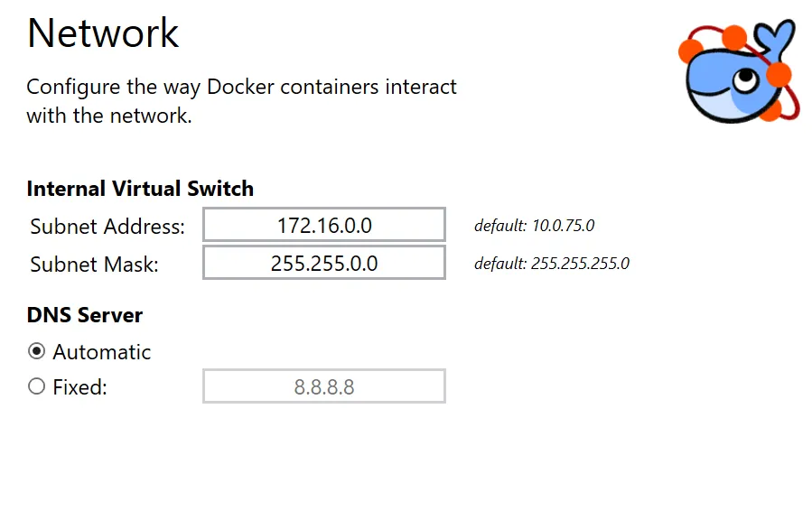Image resolution: width=812 pixels, height=511 pixels.
Task: Focus the Subnet Address field showing 172.16.0.0
Action: pyautogui.click(x=324, y=225)
